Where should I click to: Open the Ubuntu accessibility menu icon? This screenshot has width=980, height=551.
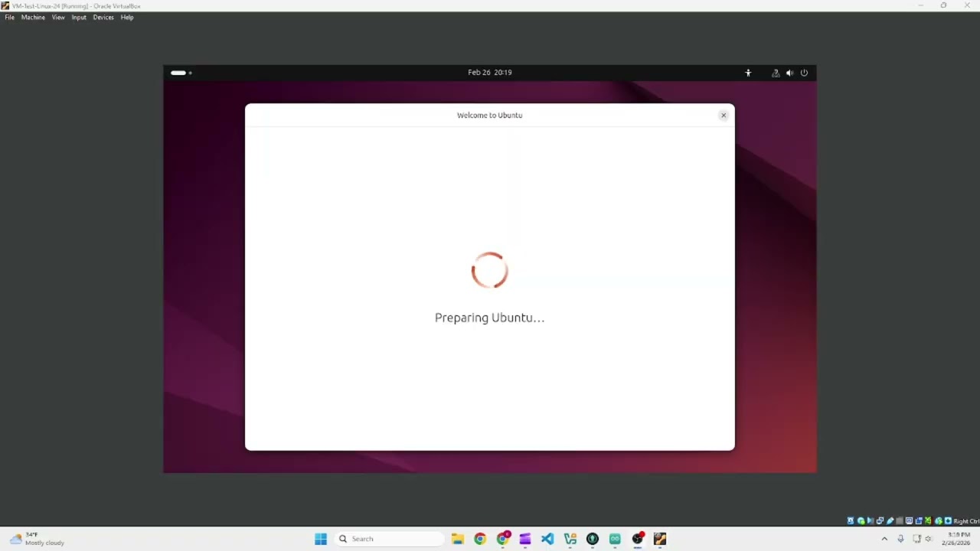click(x=748, y=73)
